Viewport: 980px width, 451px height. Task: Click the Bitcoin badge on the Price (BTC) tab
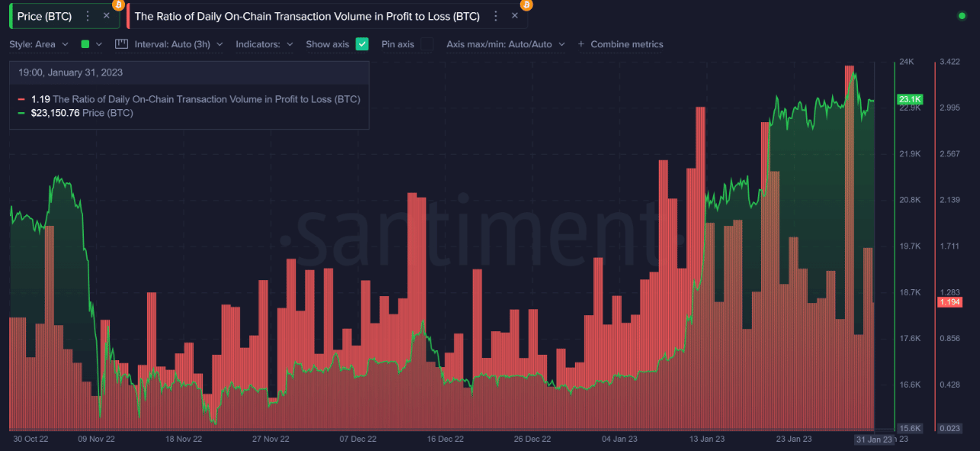pyautogui.click(x=117, y=5)
